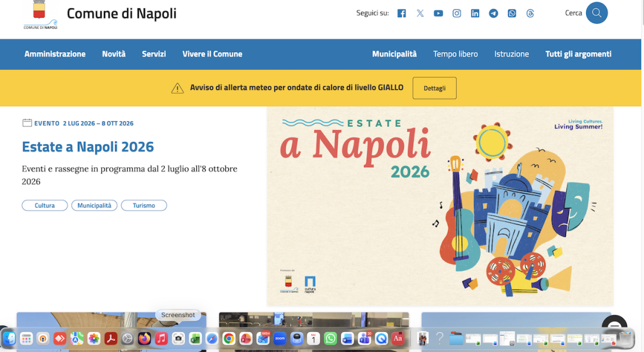The height and width of the screenshot is (352, 644).
Task: Click the Dettagli button in the alert banner
Action: [x=435, y=88]
